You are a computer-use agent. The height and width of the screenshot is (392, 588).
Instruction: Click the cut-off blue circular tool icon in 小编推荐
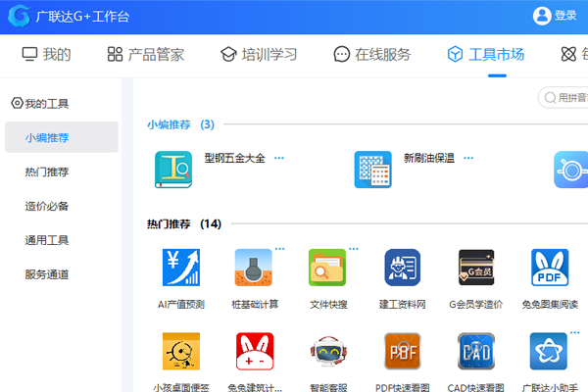[570, 170]
